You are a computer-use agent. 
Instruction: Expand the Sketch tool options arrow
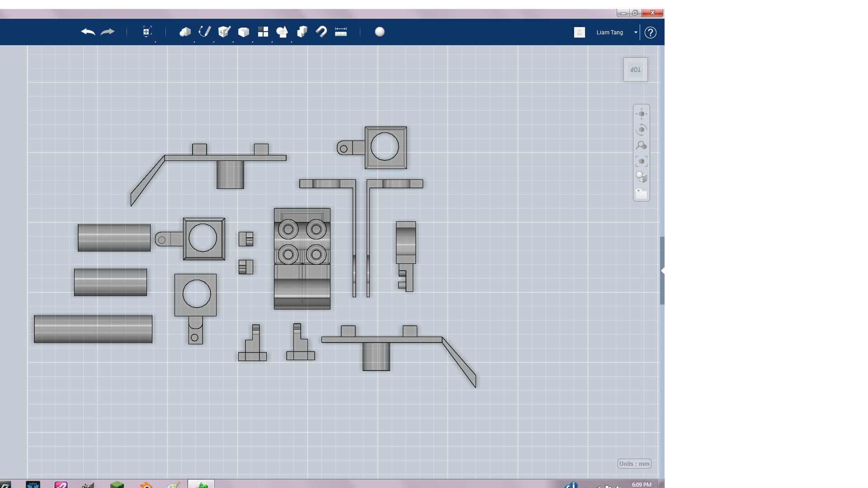tap(213, 41)
